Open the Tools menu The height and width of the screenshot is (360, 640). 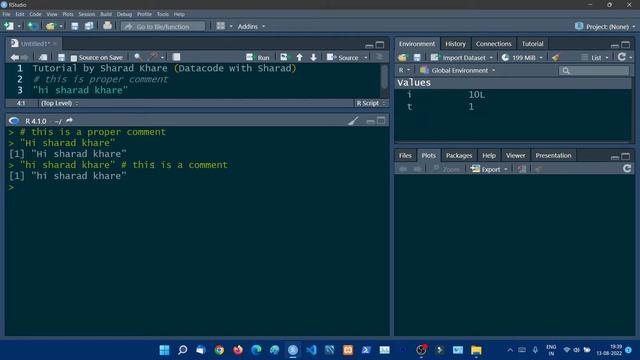point(162,14)
